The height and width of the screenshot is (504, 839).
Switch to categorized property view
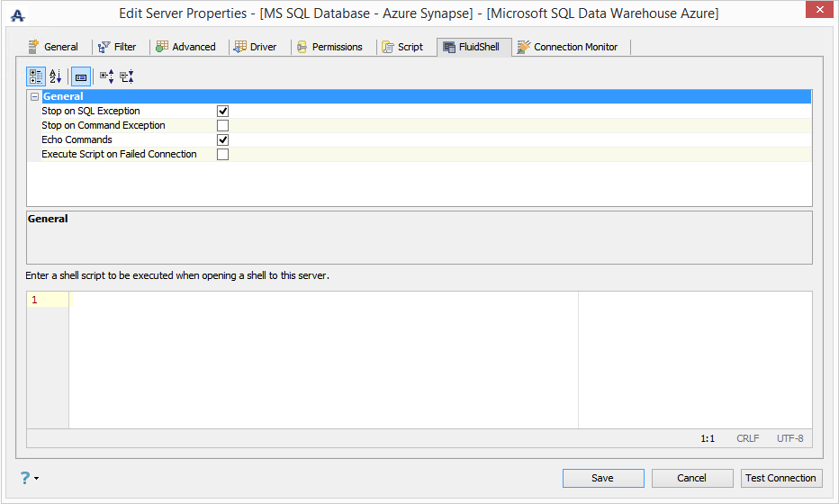[36, 76]
